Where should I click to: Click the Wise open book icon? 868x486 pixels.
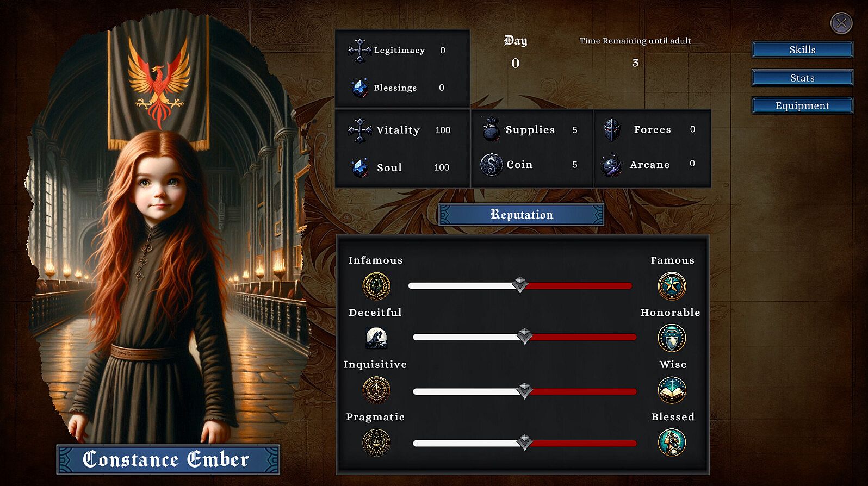click(x=672, y=390)
